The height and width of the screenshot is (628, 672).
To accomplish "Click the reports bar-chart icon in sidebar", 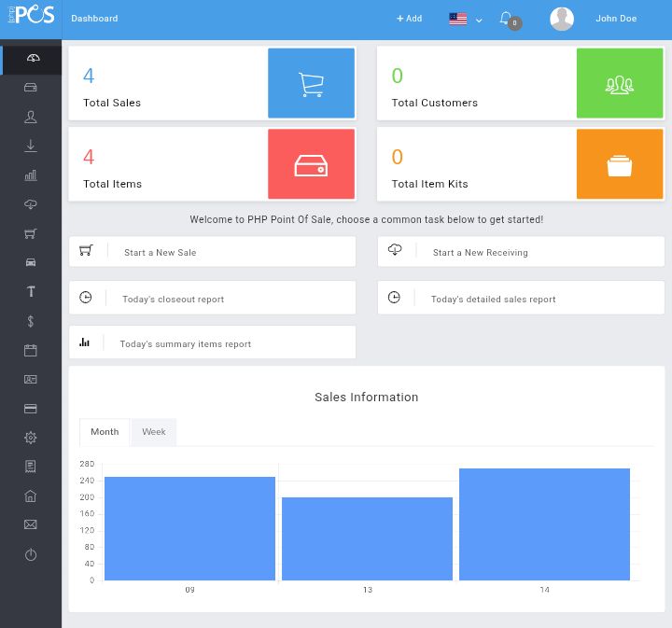I will click(31, 175).
